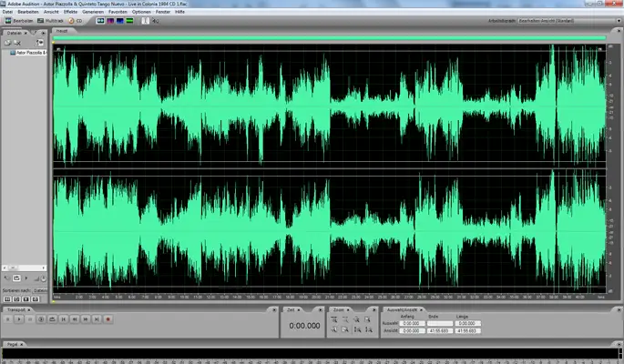Select the purple spectral frequency display icon

coord(110,21)
